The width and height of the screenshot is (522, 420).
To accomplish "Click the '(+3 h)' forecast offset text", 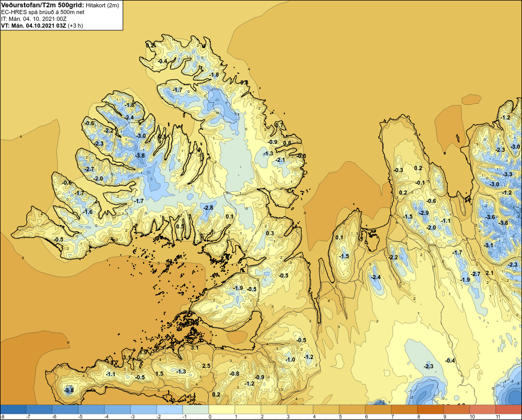I will tap(75, 26).
